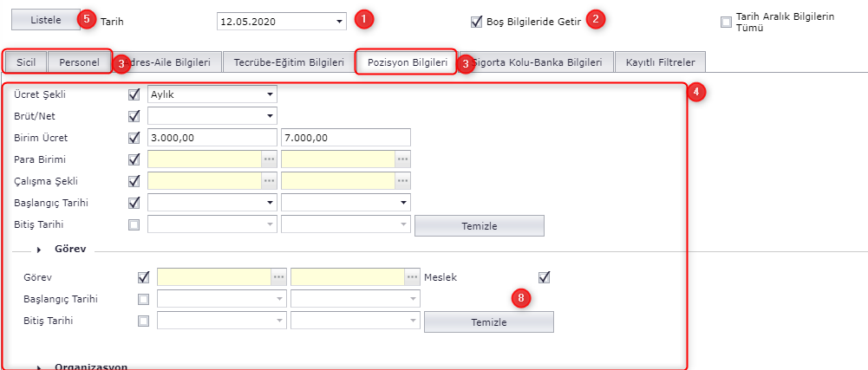This screenshot has width=868, height=370.
Task: Click the first Para Birimi lookup ellipsis button
Action: coord(270,159)
